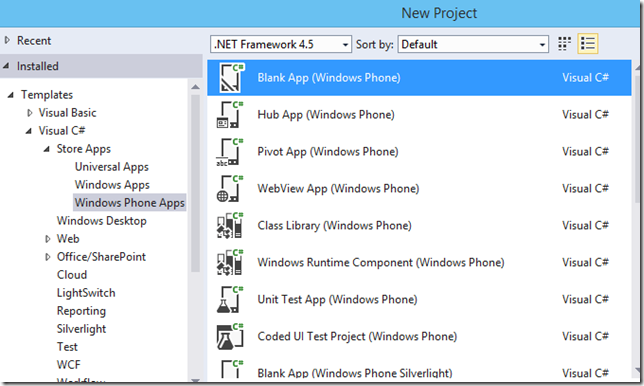This screenshot has height=386, width=644.
Task: Select Windows Apps in the tree
Action: (x=112, y=185)
